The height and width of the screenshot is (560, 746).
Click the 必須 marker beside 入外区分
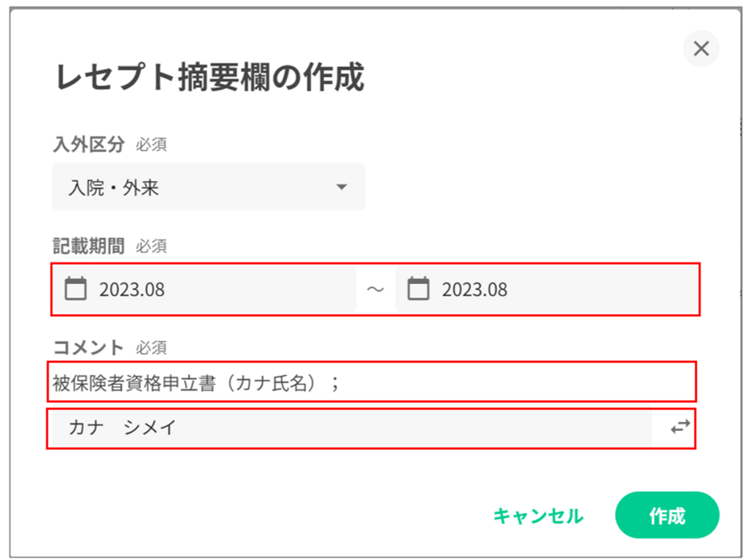tap(151, 145)
